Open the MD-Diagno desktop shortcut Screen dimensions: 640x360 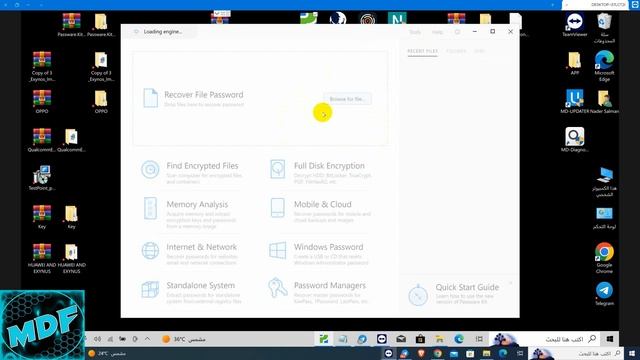click(x=575, y=140)
